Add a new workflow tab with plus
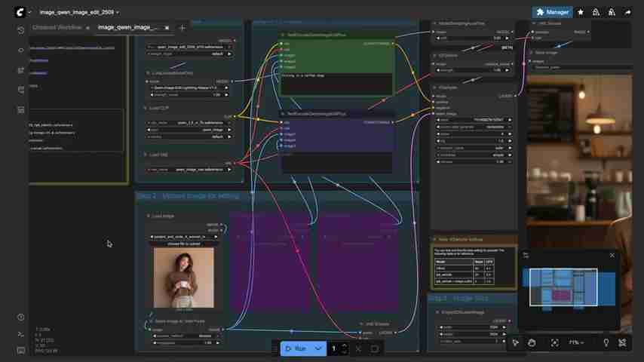The width and height of the screenshot is (644, 362). pyautogui.click(x=182, y=28)
